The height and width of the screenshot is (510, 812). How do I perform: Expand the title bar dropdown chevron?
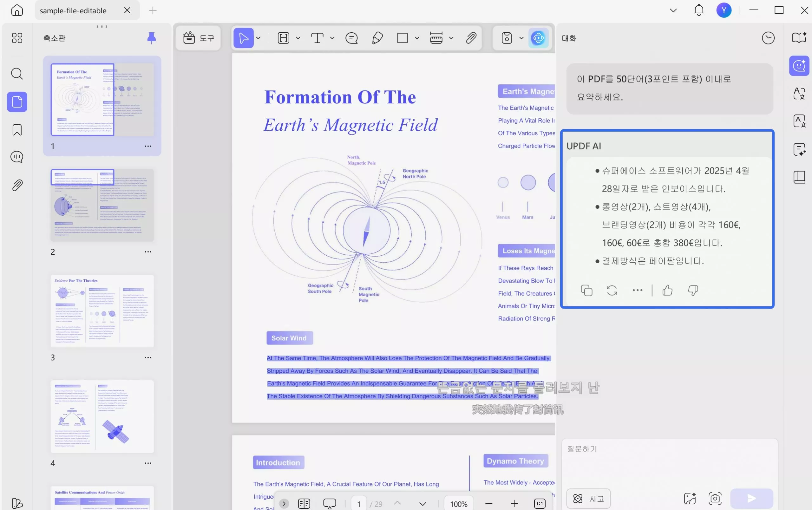click(673, 10)
